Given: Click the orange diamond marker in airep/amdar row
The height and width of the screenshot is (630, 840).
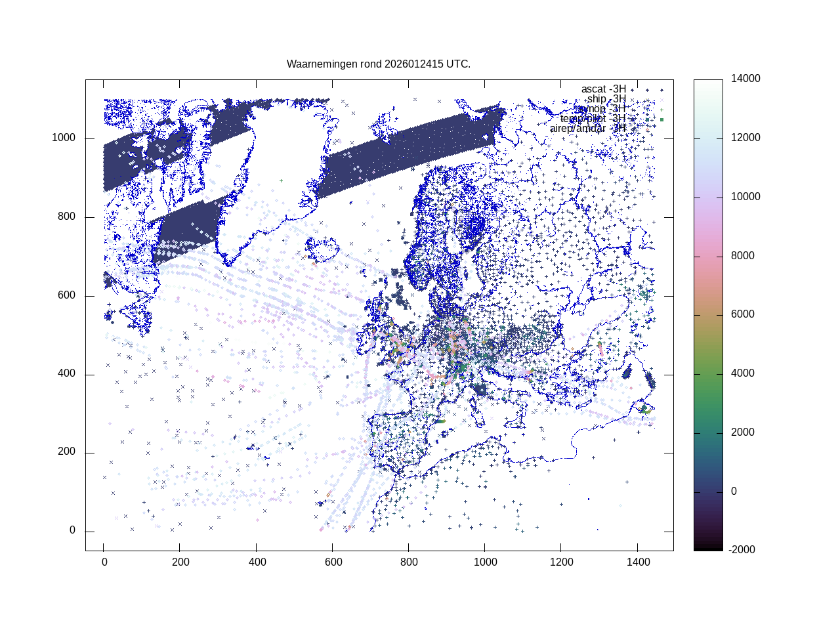Looking at the screenshot, I should point(647,129).
